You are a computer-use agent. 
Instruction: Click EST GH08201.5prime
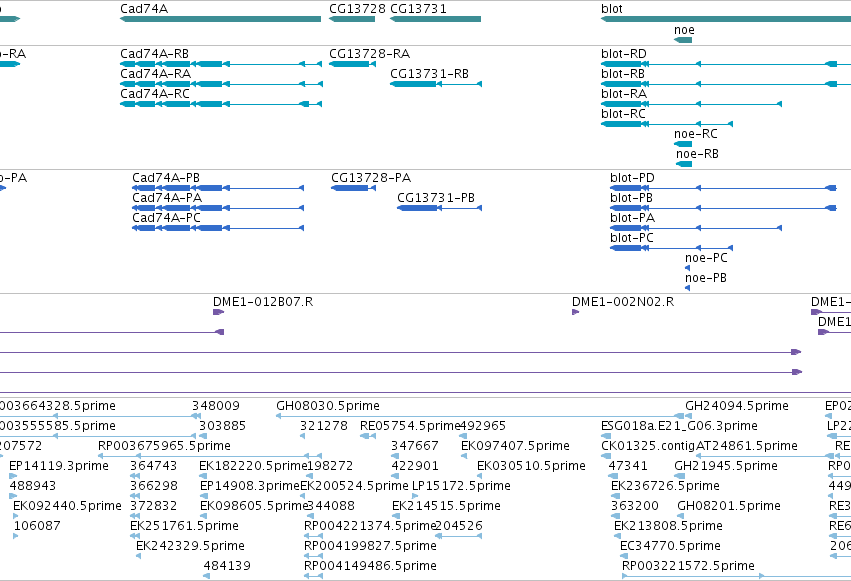(729, 506)
